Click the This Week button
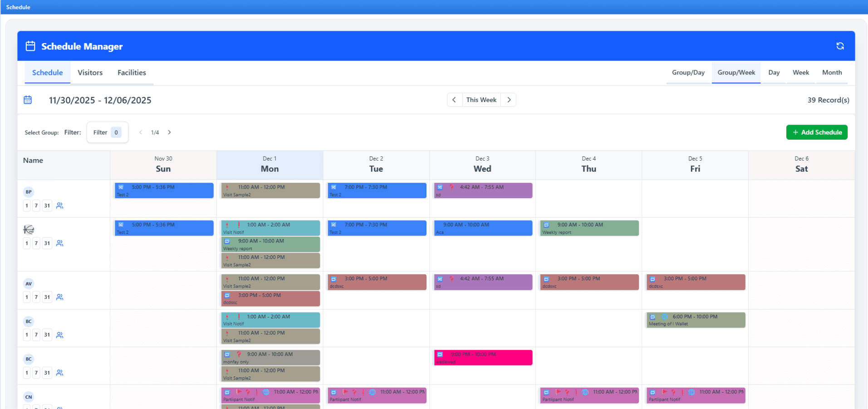 (x=481, y=100)
